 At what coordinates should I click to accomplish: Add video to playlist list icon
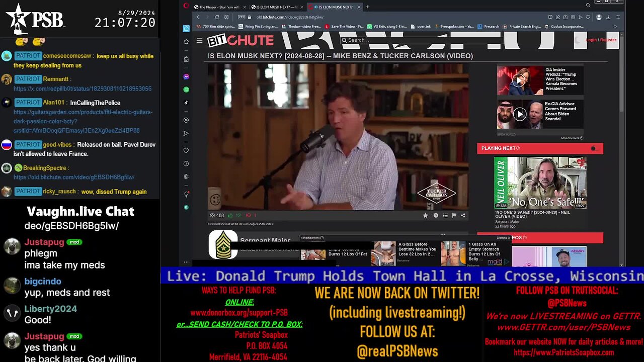[x=445, y=215]
